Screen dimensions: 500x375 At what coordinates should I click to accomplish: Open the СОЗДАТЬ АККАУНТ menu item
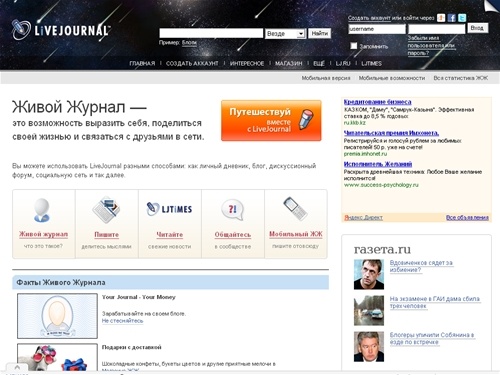192,63
